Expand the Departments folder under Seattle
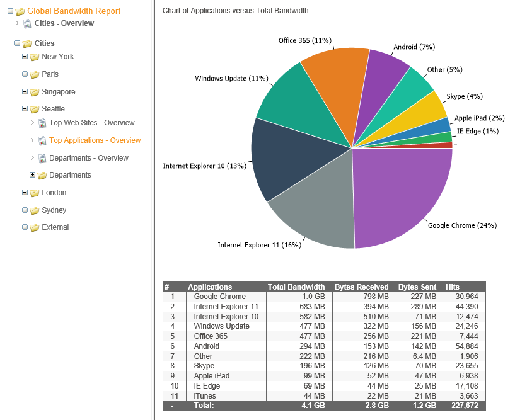 tap(32, 174)
